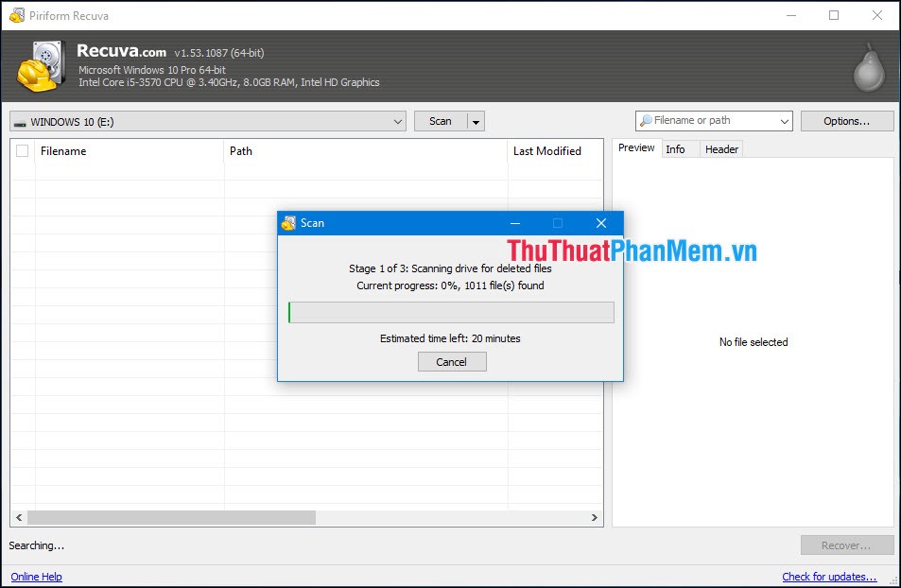This screenshot has height=588, width=901.
Task: Maximize the Piriform Recuva window
Action: [834, 15]
